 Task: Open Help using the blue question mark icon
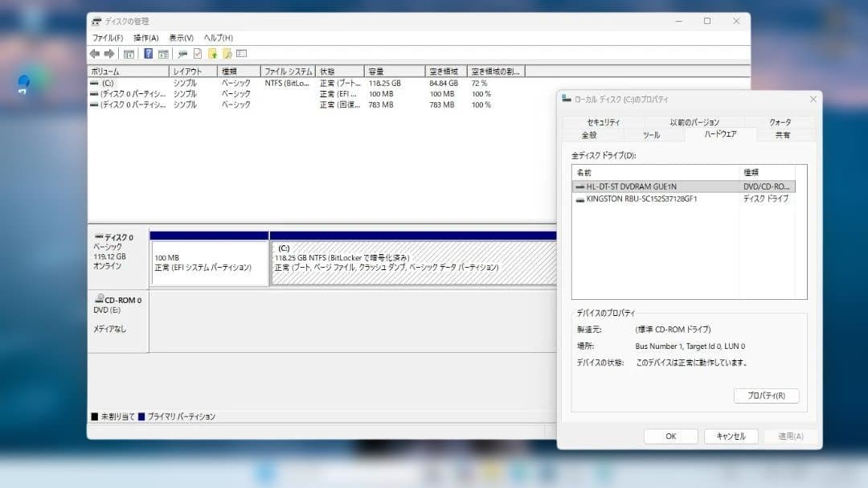point(149,53)
